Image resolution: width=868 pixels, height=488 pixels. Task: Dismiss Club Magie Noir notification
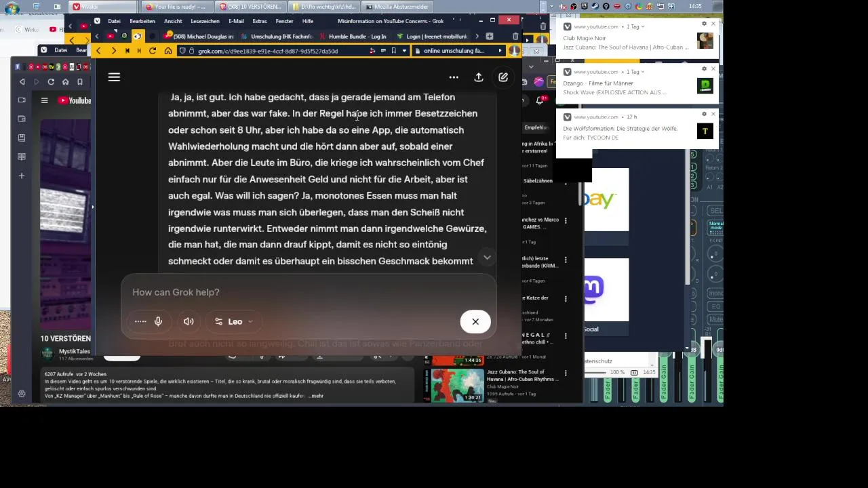click(x=713, y=24)
